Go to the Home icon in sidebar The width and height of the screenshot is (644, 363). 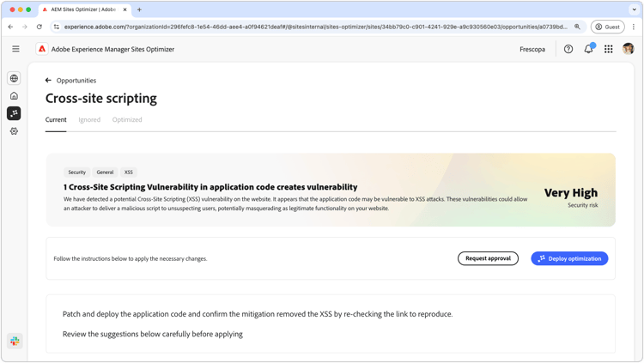click(14, 95)
